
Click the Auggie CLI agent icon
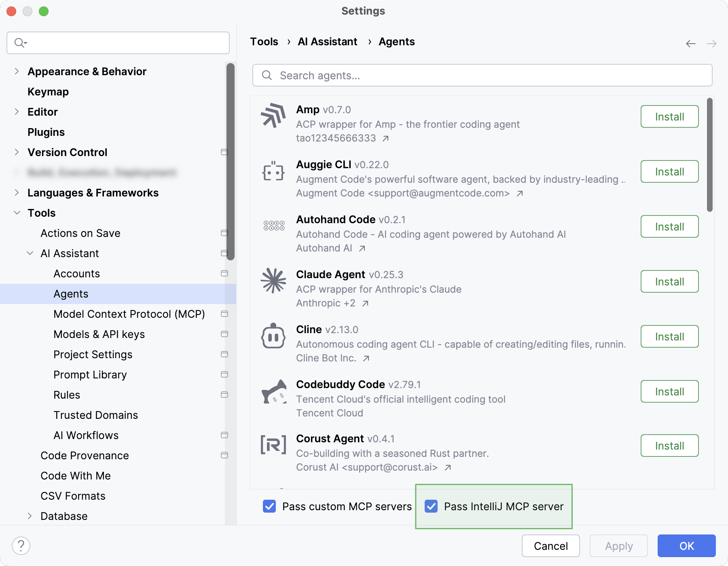pyautogui.click(x=273, y=171)
